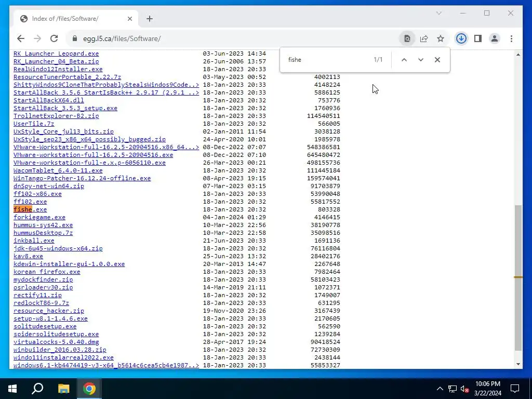This screenshot has width=532, height=399.
Task: Click the page scrollbar down arrow
Action: point(518,364)
